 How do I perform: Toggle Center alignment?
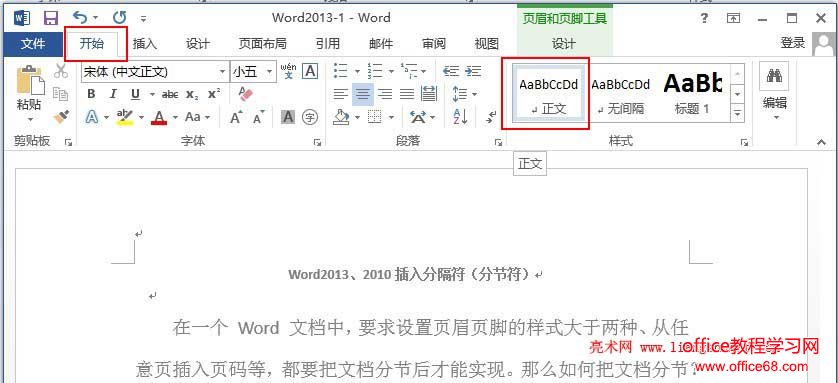click(363, 95)
